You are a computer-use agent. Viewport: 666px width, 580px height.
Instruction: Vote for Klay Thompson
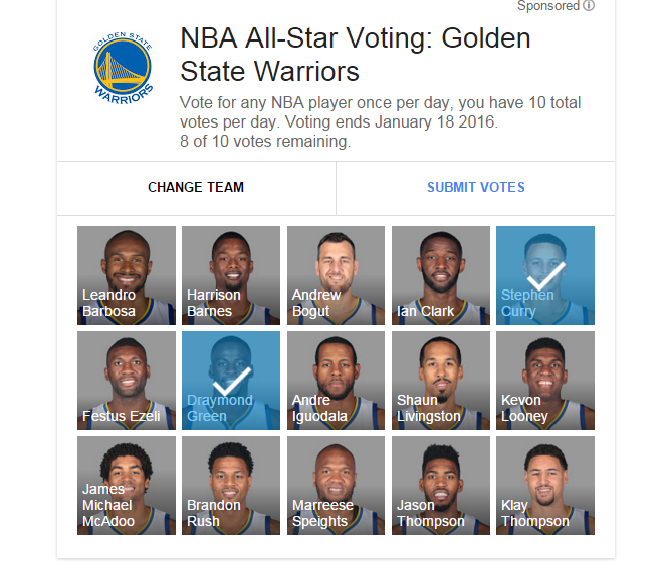545,485
